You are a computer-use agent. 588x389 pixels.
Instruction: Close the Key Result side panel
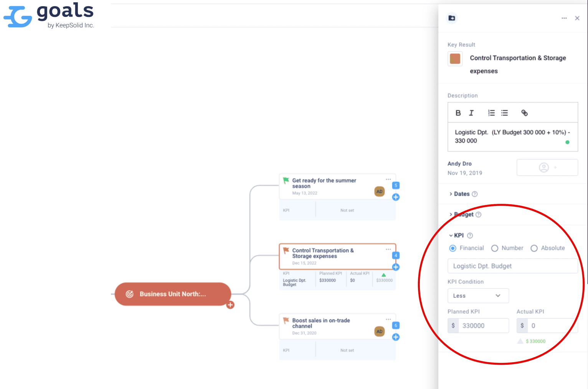[x=577, y=18]
